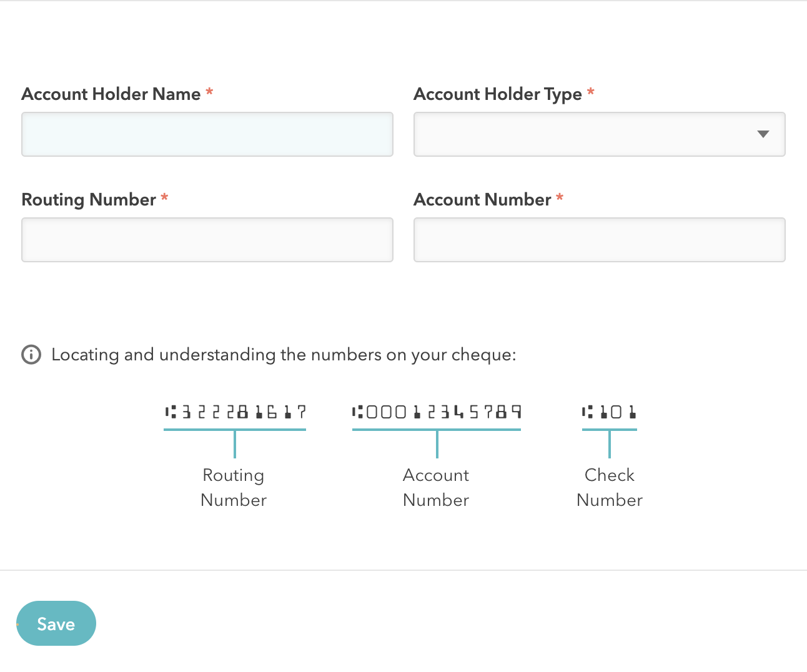Open the Account Holder Type dropdown arrow
This screenshot has width=807, height=672.
point(763,134)
